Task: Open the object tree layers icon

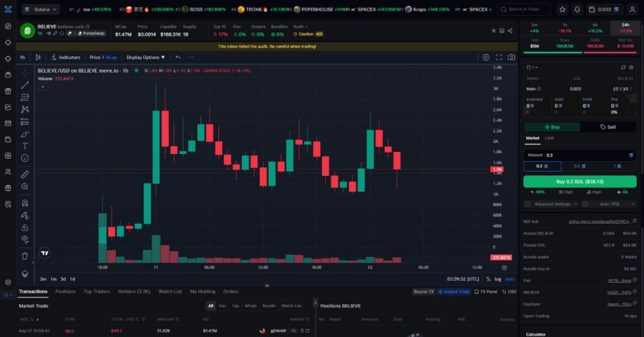Action: 25,273
